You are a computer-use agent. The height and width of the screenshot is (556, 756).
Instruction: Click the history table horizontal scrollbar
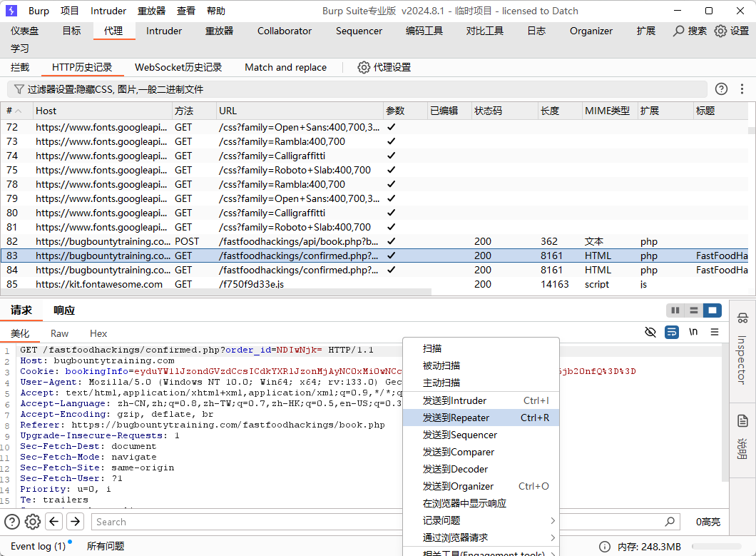click(x=215, y=291)
